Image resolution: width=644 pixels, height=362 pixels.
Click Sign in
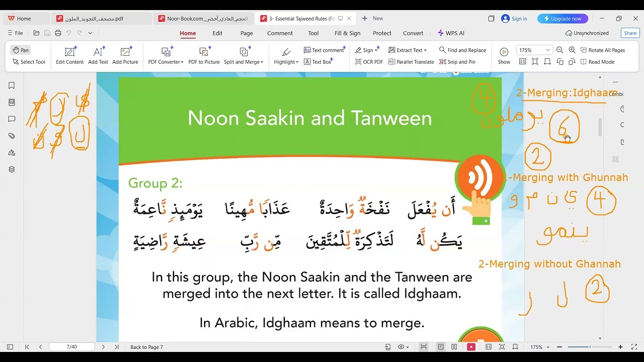(514, 19)
